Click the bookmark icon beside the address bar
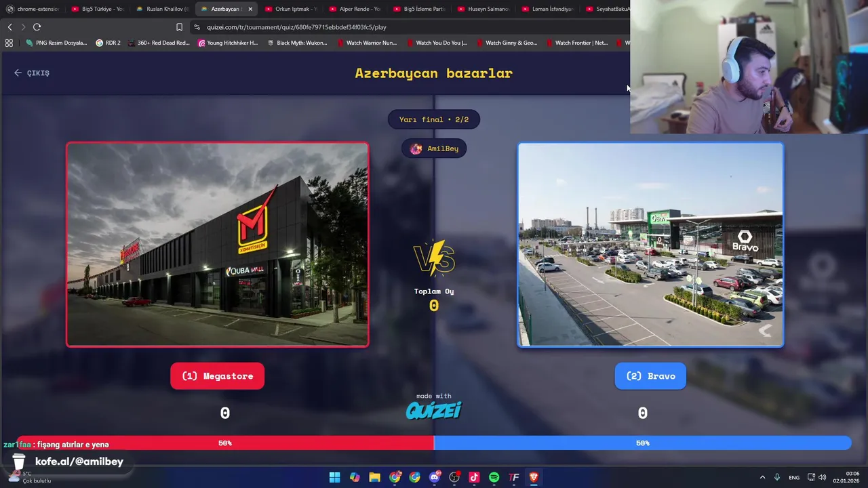 point(179,27)
